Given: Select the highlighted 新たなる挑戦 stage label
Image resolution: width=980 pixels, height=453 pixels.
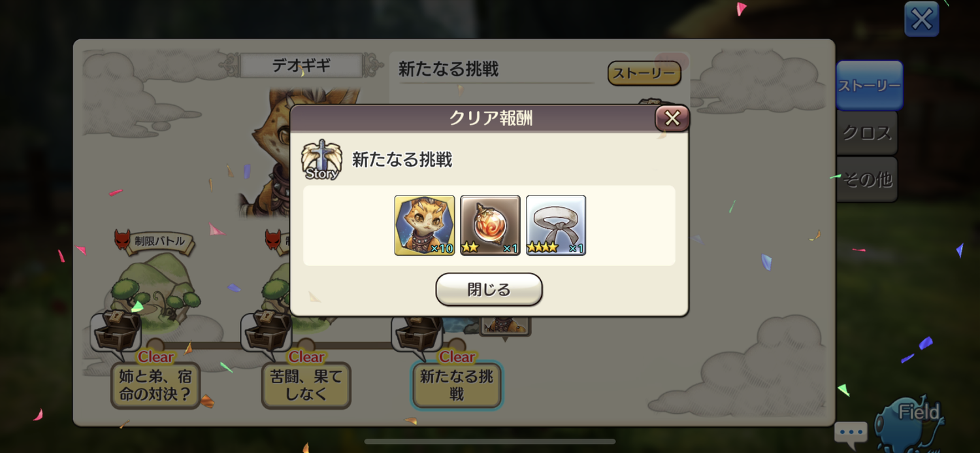Looking at the screenshot, I should [457, 386].
